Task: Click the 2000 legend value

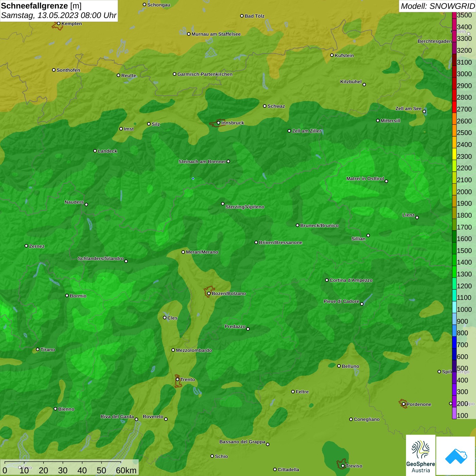Action: pos(464,192)
